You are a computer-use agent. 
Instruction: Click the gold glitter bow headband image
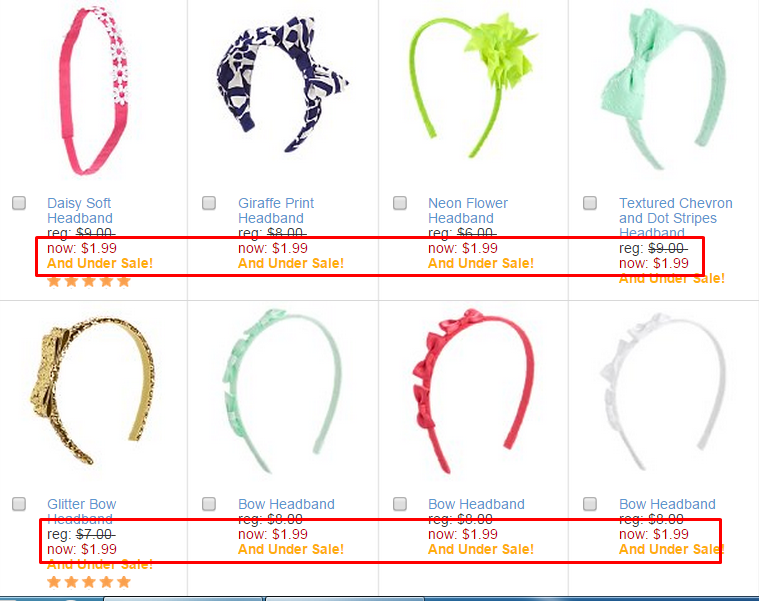coord(92,390)
